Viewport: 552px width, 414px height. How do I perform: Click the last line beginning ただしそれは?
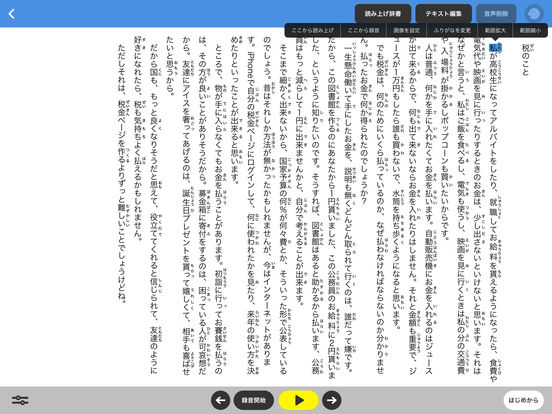tap(122, 173)
